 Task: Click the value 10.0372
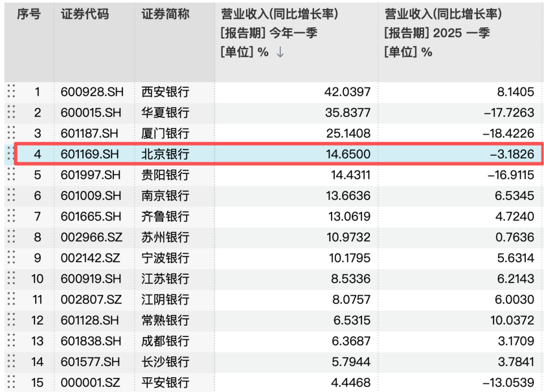pos(512,320)
